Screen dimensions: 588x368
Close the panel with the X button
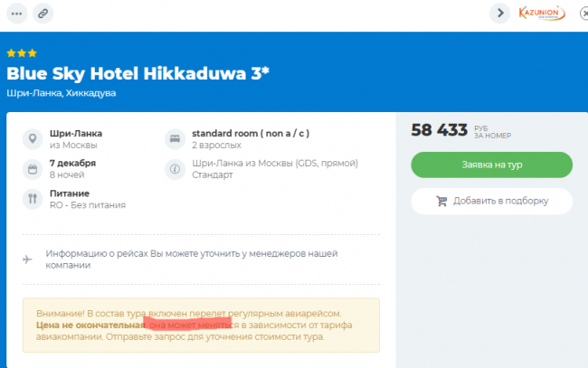pyautogui.click(x=582, y=13)
